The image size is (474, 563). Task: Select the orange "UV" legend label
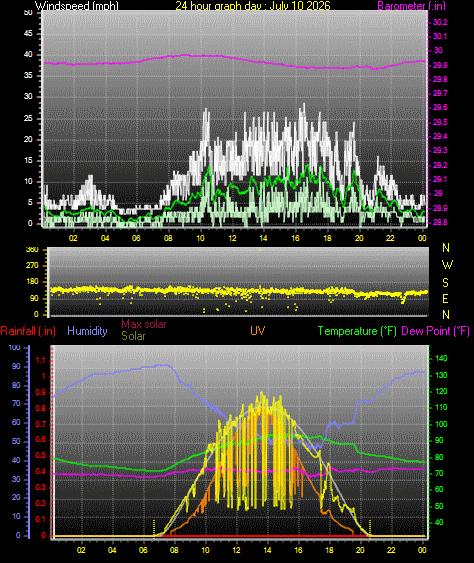(257, 331)
